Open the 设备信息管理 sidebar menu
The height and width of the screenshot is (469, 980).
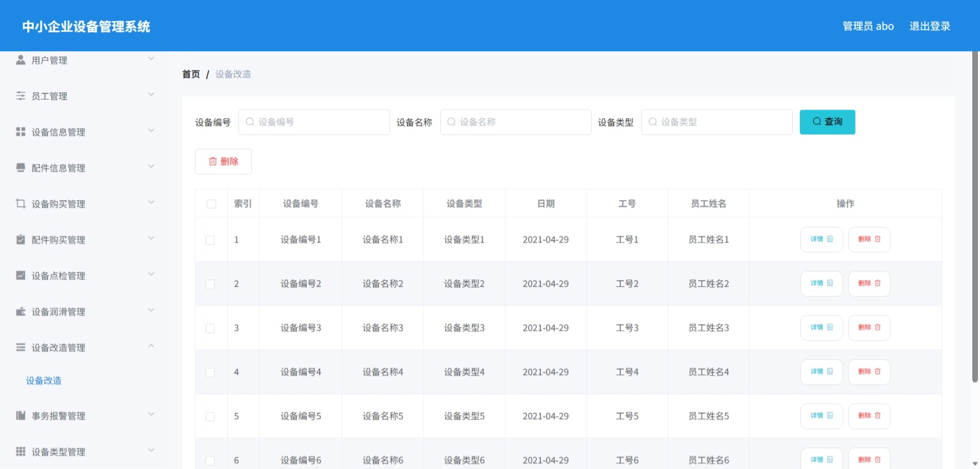83,132
